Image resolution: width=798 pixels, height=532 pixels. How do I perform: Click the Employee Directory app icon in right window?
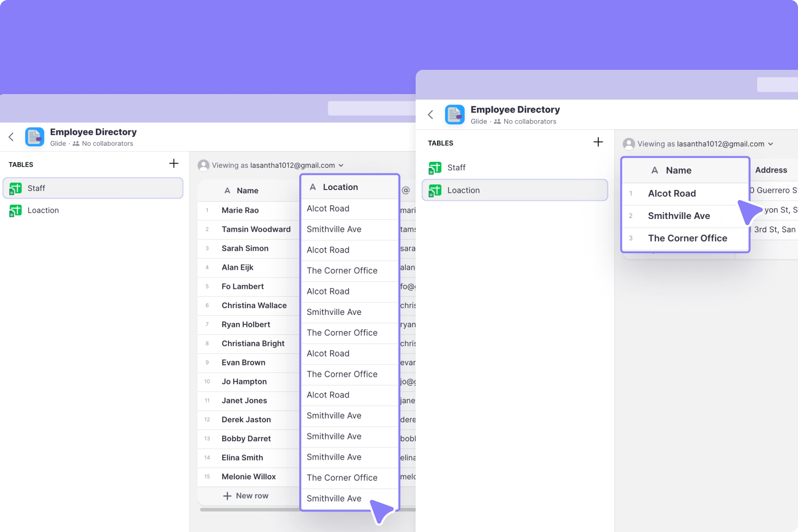(455, 114)
